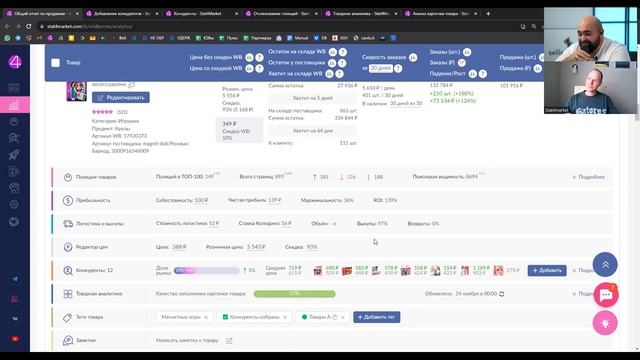Click the Стоимость логистики 52 ₽ value
The image size is (640, 360).
point(214,224)
